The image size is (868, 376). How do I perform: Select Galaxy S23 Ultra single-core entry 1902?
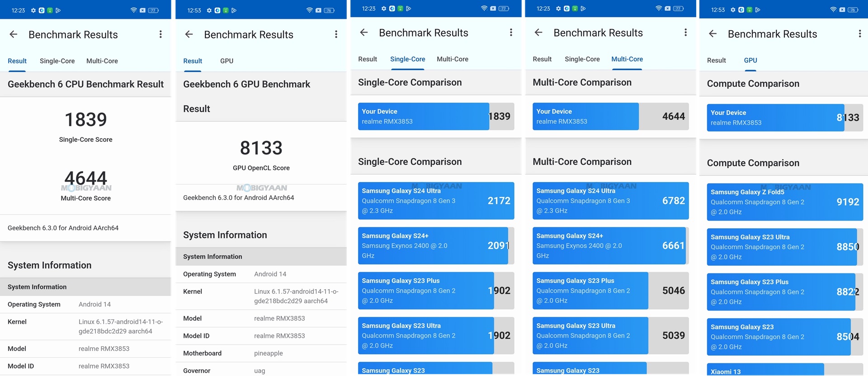(x=436, y=335)
